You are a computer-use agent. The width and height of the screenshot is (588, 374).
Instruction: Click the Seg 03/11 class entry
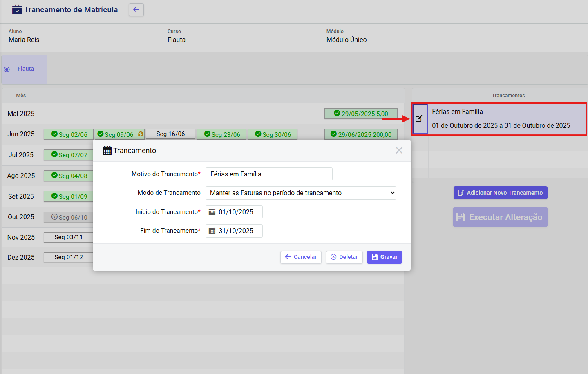click(68, 237)
